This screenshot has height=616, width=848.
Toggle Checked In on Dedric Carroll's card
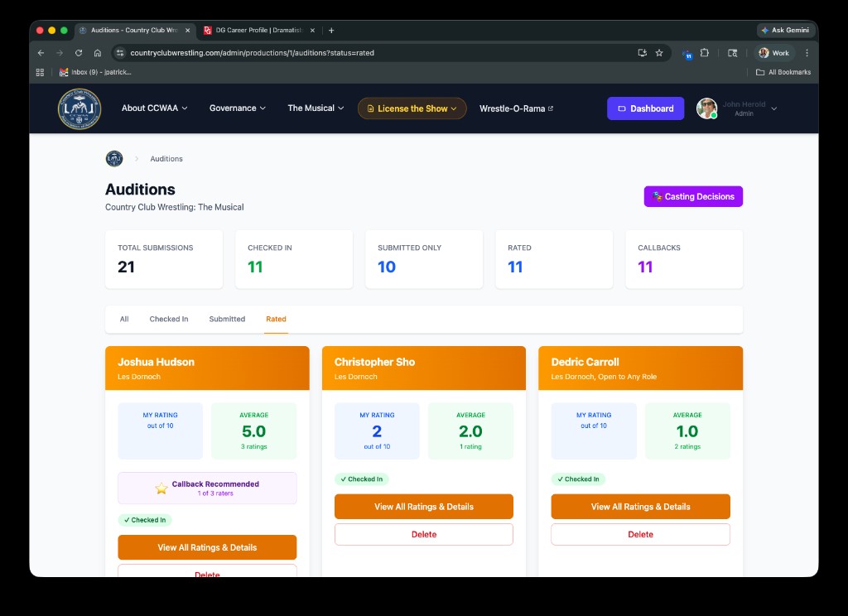click(x=579, y=479)
